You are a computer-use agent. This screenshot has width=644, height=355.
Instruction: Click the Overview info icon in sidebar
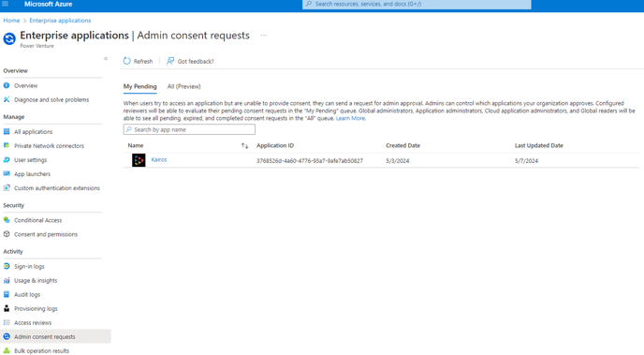click(x=7, y=85)
